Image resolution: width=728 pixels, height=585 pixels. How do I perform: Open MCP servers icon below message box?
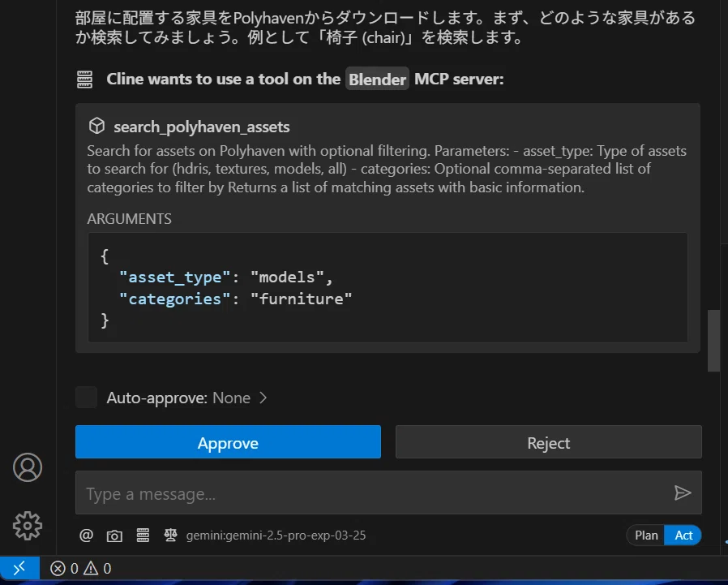tap(143, 536)
